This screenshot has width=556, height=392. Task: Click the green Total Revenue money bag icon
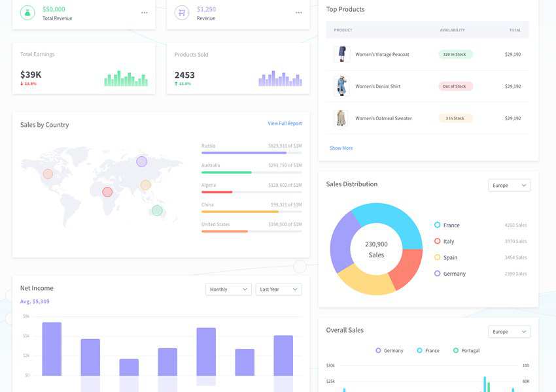[27, 12]
